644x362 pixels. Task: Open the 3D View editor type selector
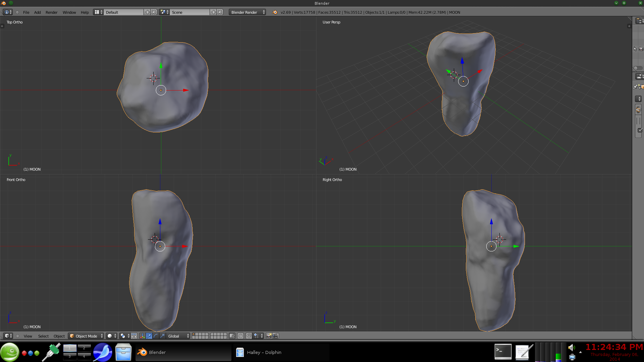coord(8,336)
